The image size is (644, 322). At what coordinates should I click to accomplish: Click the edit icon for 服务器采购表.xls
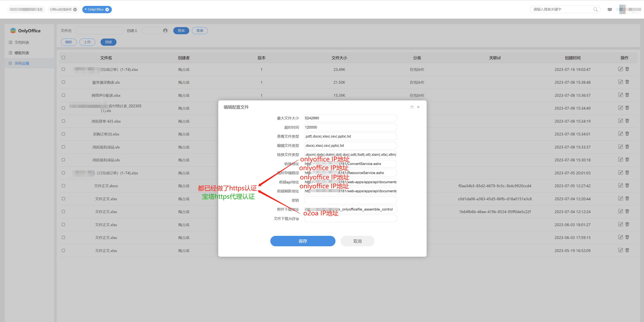(x=621, y=82)
